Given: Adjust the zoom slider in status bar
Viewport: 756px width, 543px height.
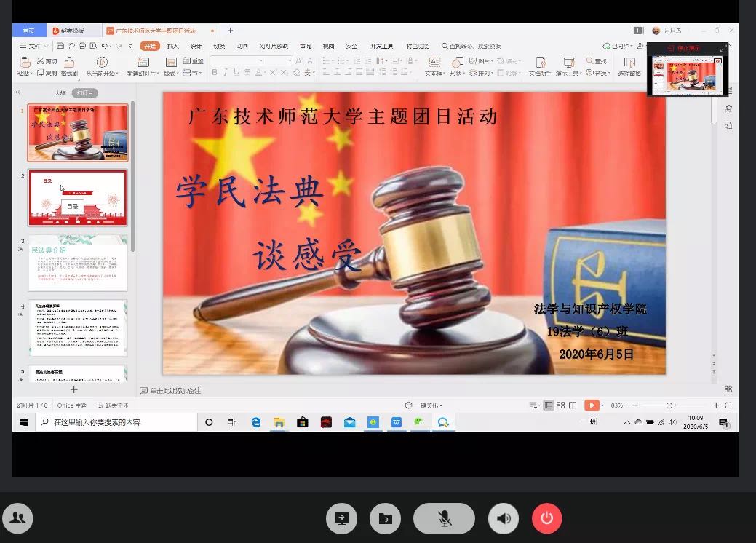Looking at the screenshot, I should point(669,405).
